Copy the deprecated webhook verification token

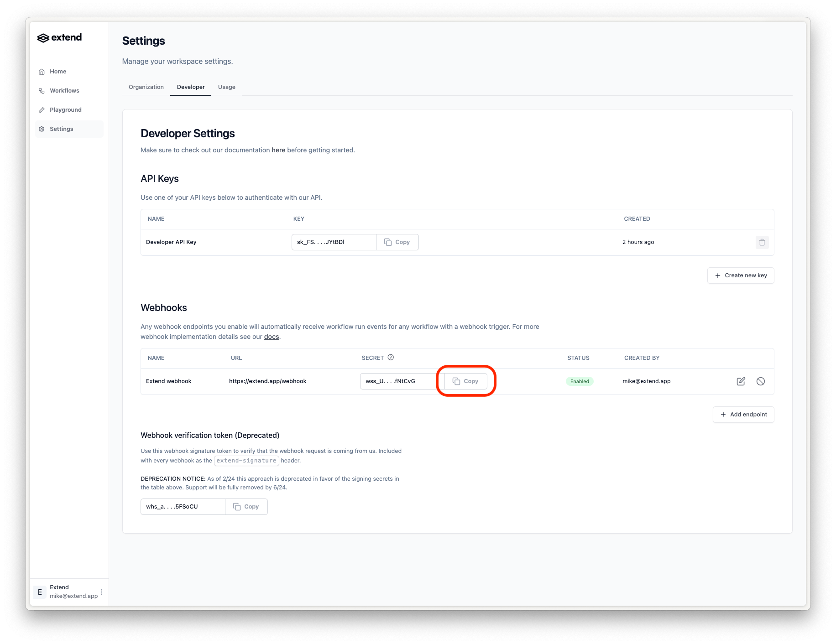[x=246, y=507]
